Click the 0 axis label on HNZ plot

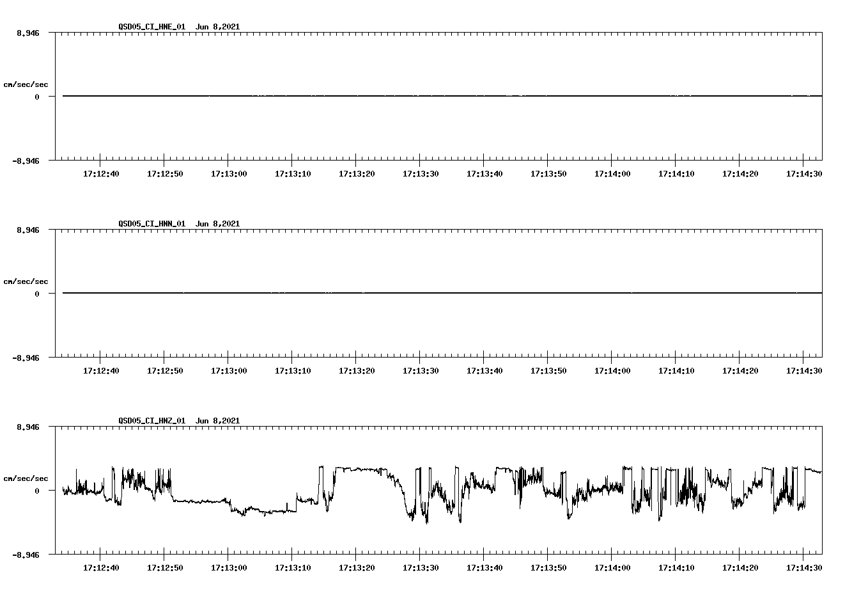[37, 491]
